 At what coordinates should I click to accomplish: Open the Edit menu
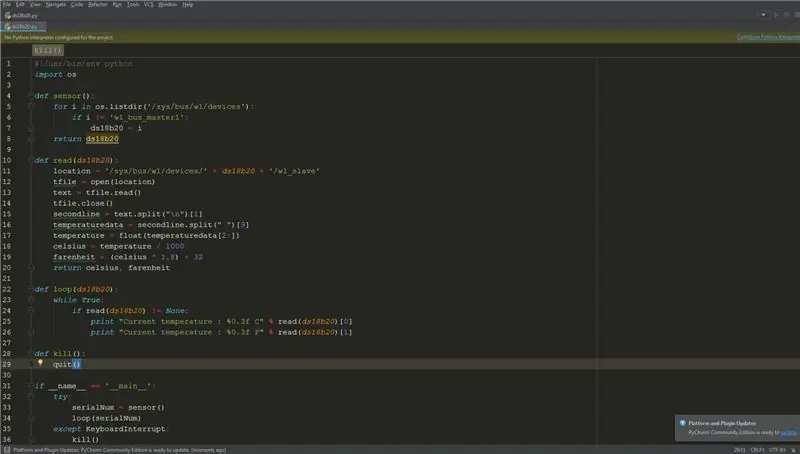[20, 5]
